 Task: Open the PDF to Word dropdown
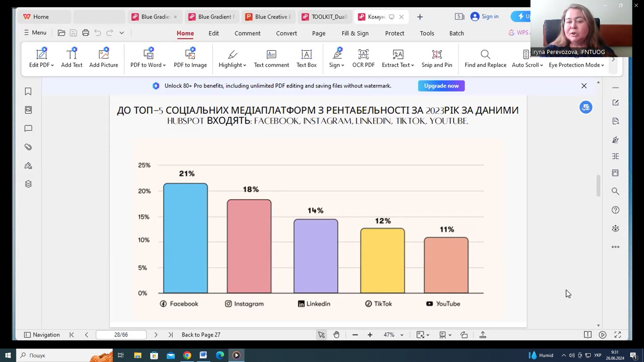tap(164, 65)
